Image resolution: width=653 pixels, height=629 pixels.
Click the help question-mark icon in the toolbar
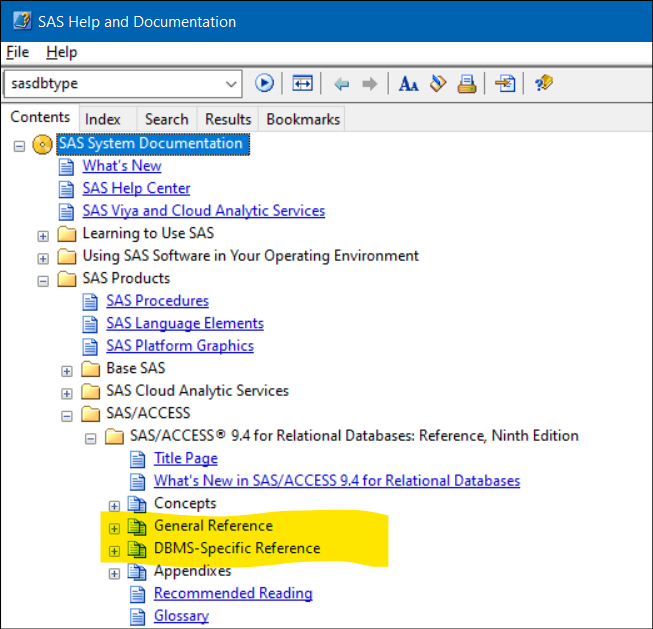[x=544, y=83]
